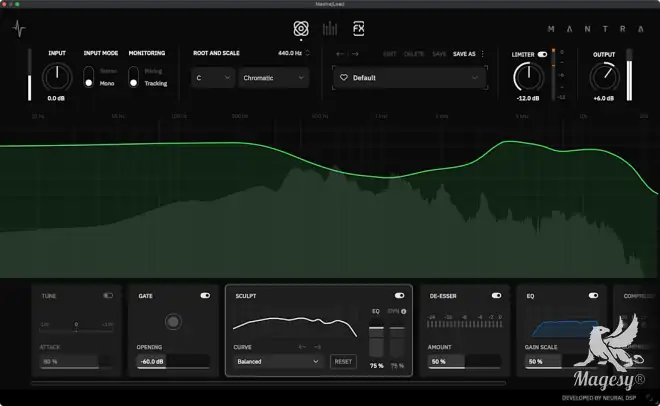Image resolution: width=660 pixels, height=406 pixels.
Task: Switch to the bars view icon
Action: coord(330,29)
